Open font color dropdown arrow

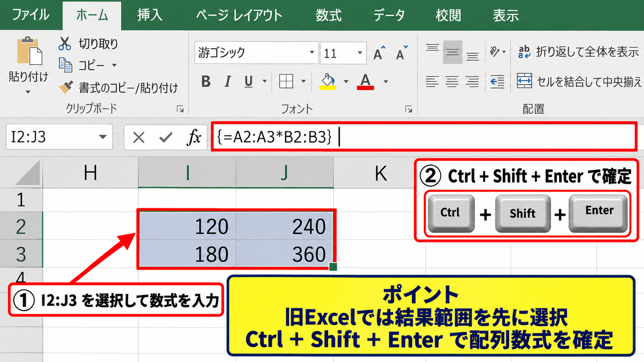(x=386, y=82)
